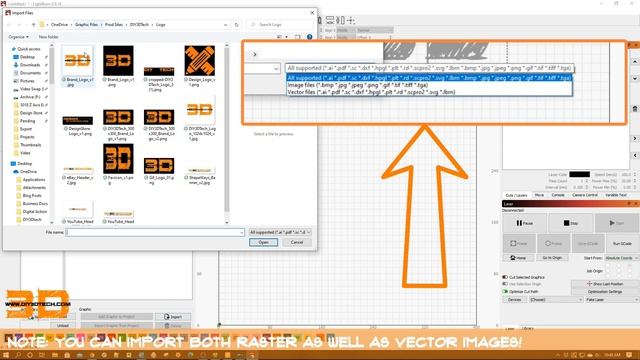Click New folder button
640x360 pixels.
pos(49,37)
